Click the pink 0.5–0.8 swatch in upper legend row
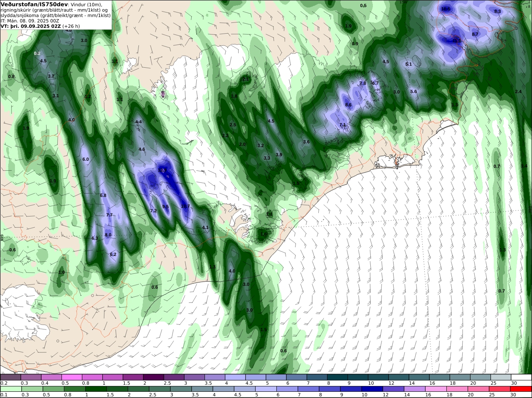532x398 pixels. tap(72, 377)
